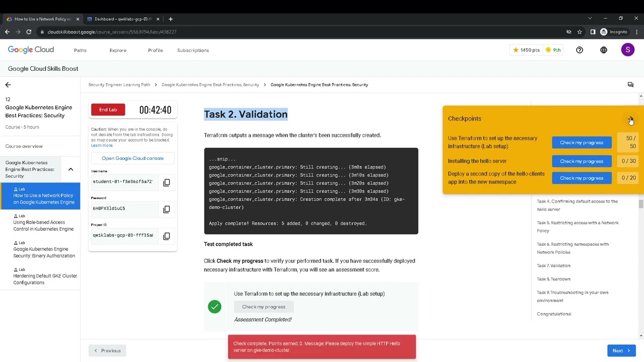
Task: Close the How to Use a Network Policy tab
Action: pos(77,19)
